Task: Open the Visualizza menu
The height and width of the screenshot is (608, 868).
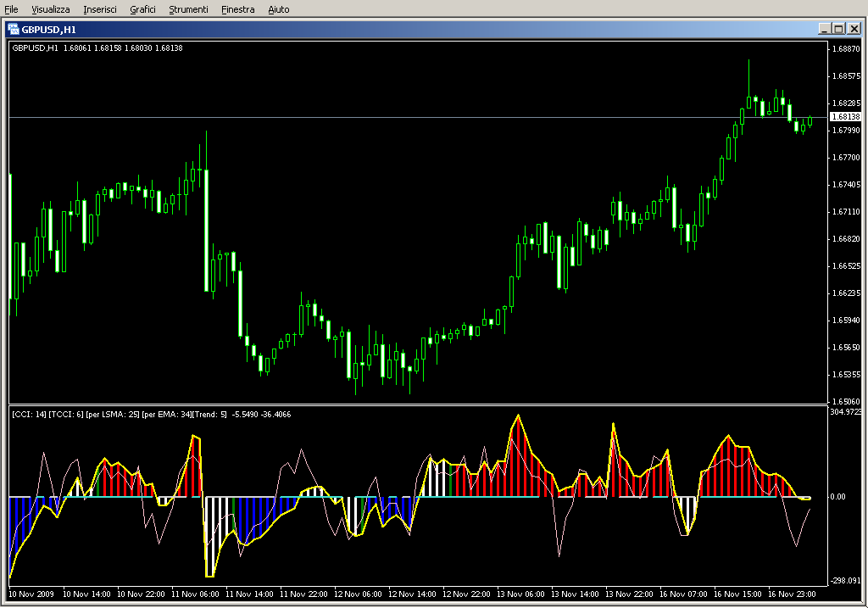Action: click(50, 9)
